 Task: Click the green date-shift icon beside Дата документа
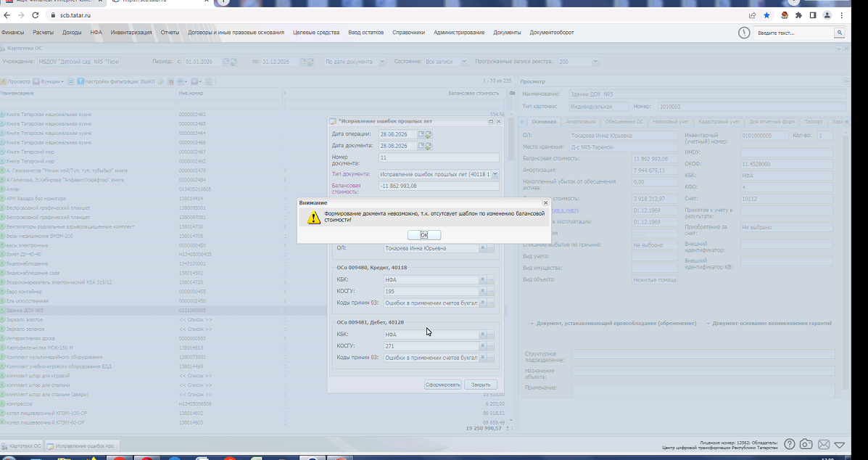(429, 146)
